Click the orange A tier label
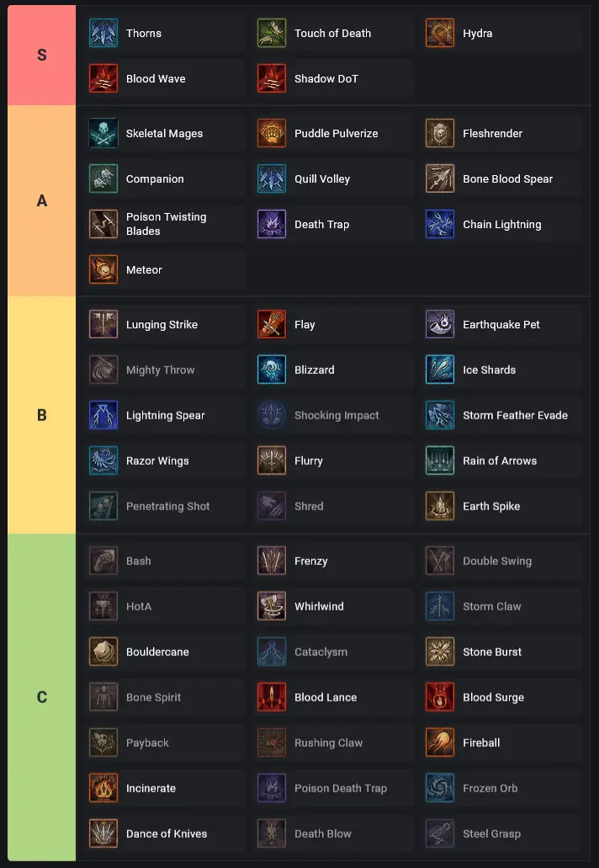 click(x=42, y=201)
